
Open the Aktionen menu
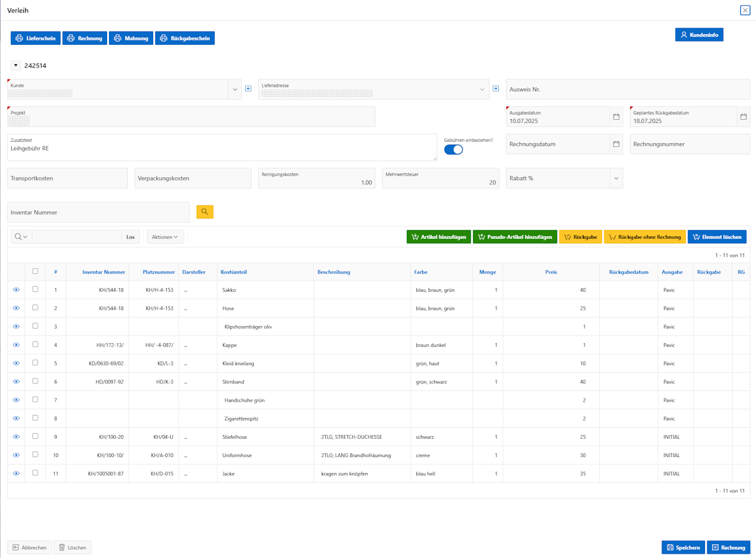[165, 237]
